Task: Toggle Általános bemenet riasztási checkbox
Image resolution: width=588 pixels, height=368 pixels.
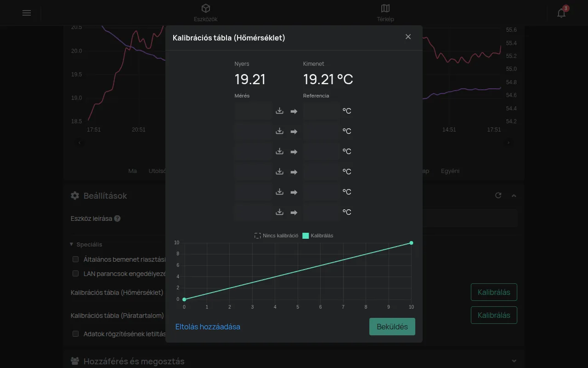Action: click(x=76, y=259)
